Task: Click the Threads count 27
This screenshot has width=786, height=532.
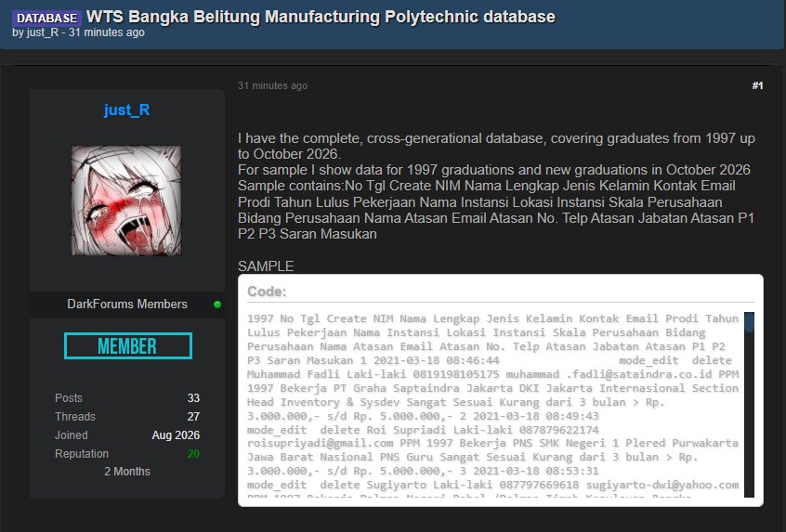Action: (x=193, y=417)
